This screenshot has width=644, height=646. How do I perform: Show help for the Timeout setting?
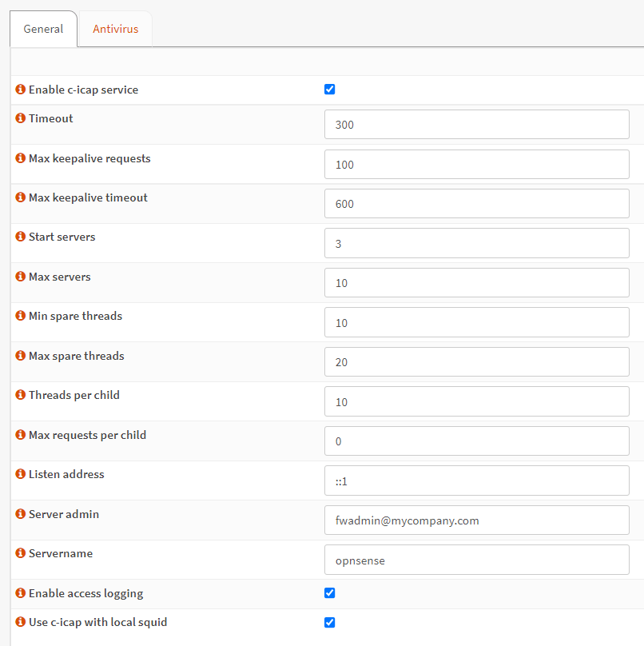click(21, 118)
